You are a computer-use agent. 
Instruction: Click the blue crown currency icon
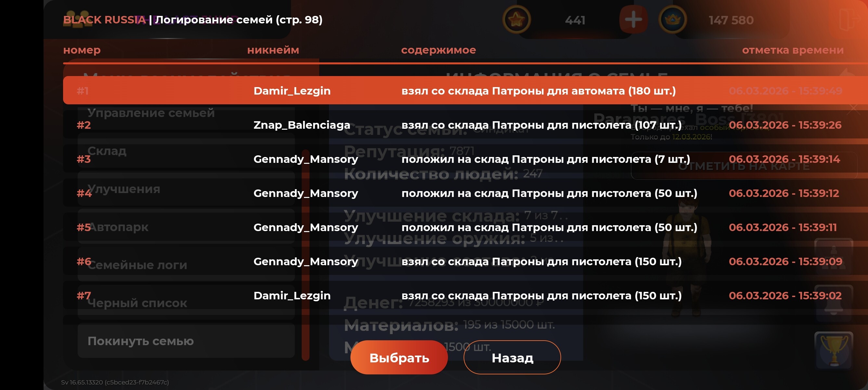[x=673, y=19]
